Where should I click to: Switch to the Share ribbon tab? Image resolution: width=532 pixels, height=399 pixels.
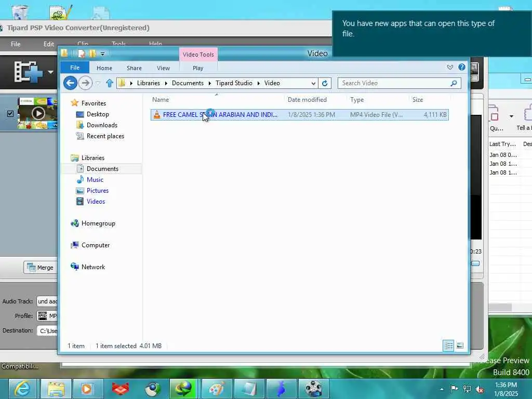pyautogui.click(x=134, y=68)
